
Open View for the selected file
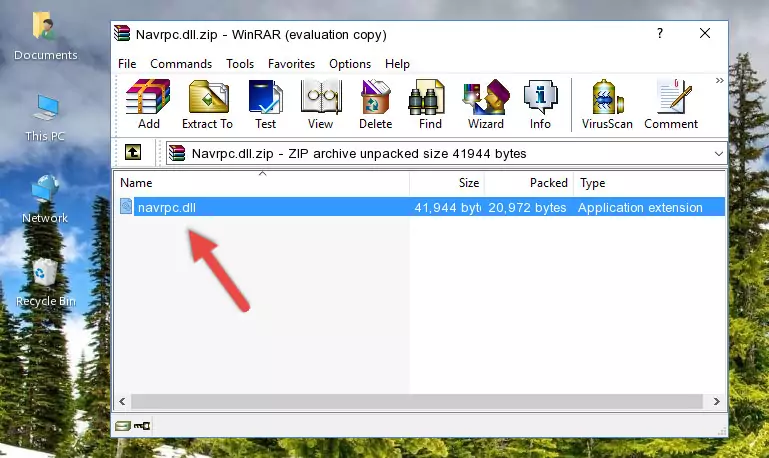(321, 104)
